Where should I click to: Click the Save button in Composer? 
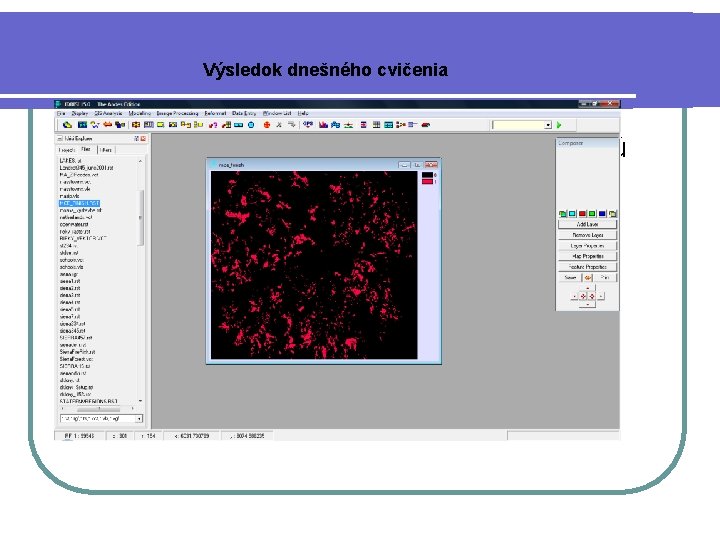570,277
